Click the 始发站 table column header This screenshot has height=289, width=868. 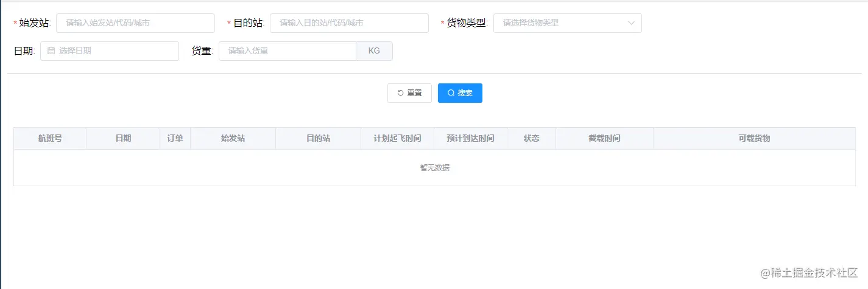233,138
